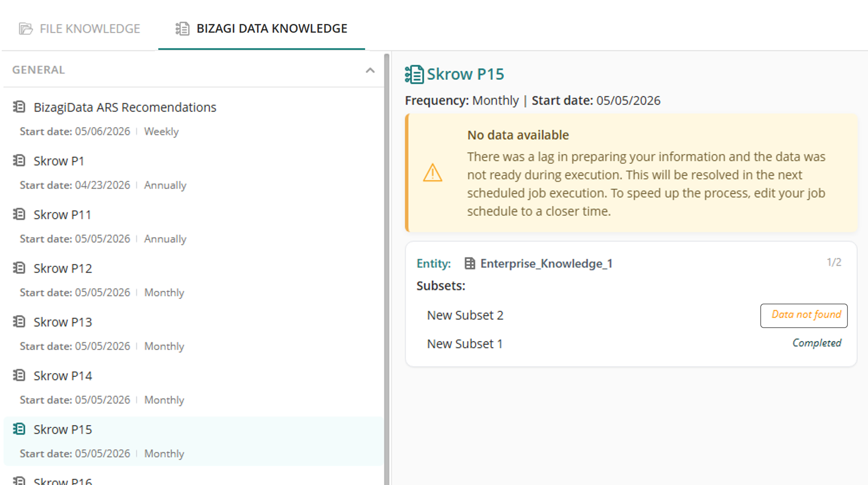This screenshot has height=485, width=868.
Task: Click Monthly frequency under Skrow P14
Action: coord(164,400)
